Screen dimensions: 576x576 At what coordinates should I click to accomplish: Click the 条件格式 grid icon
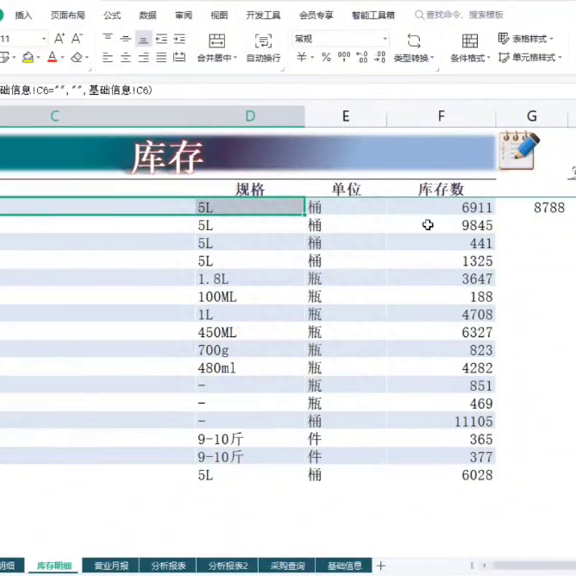click(470, 40)
